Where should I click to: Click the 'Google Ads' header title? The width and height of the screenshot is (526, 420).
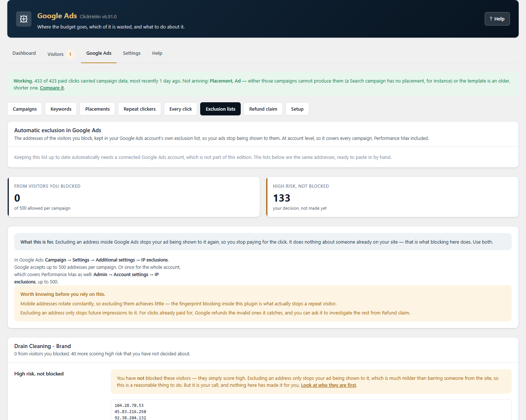pos(57,16)
